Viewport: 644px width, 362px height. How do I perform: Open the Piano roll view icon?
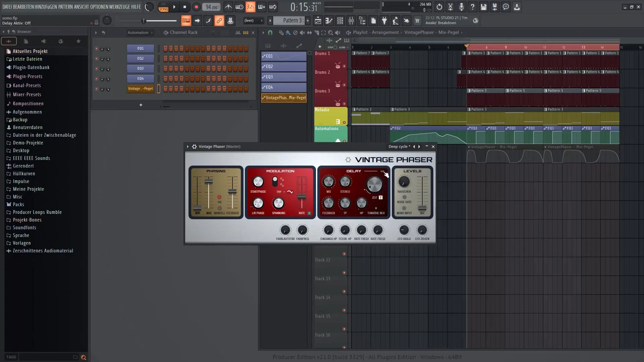[x=329, y=21]
